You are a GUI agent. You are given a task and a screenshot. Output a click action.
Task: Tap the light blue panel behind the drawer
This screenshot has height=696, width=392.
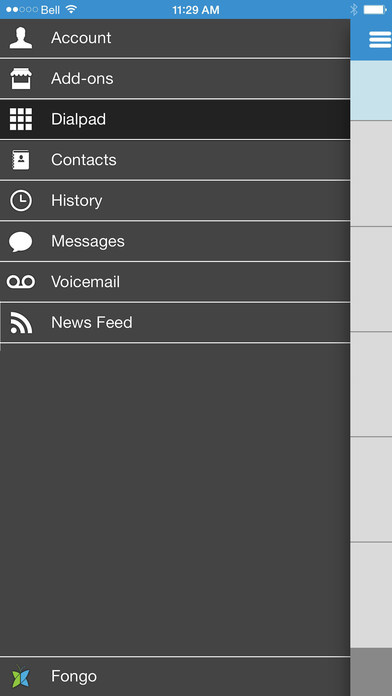371,90
